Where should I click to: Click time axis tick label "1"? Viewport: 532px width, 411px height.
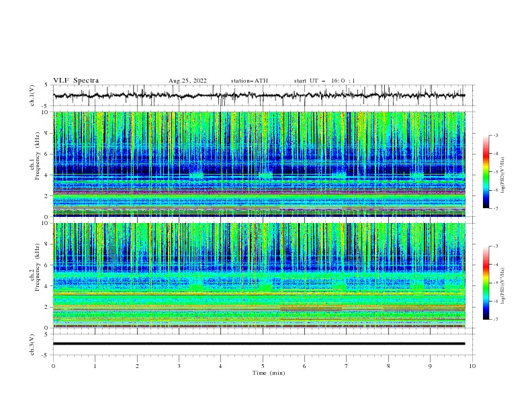(95, 366)
